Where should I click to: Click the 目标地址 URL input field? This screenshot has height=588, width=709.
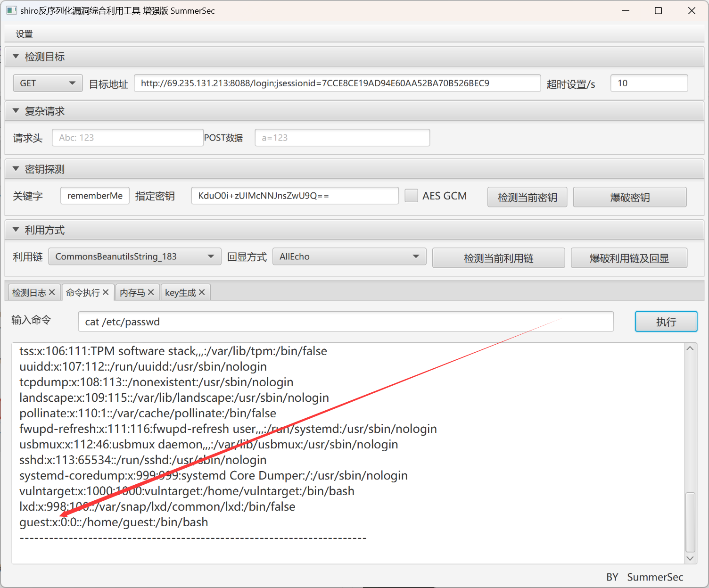(x=338, y=83)
